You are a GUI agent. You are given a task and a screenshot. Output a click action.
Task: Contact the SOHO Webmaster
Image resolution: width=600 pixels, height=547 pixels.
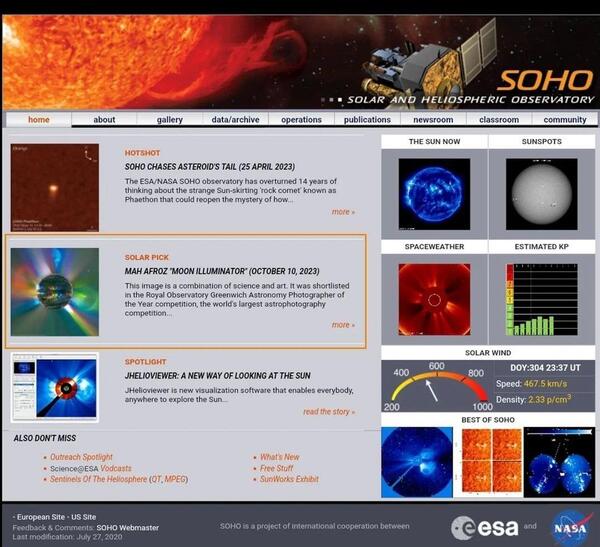pyautogui.click(x=127, y=528)
